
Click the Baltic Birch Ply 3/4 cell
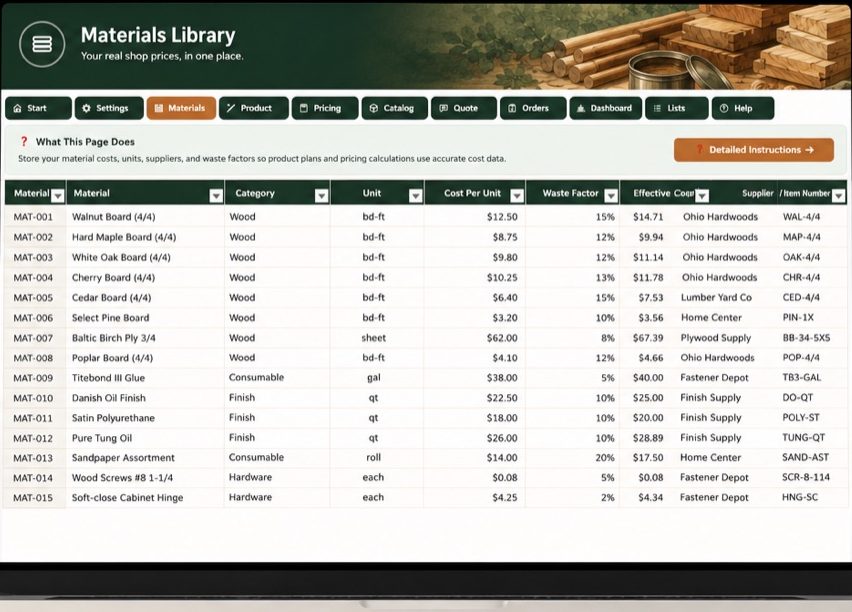point(145,338)
